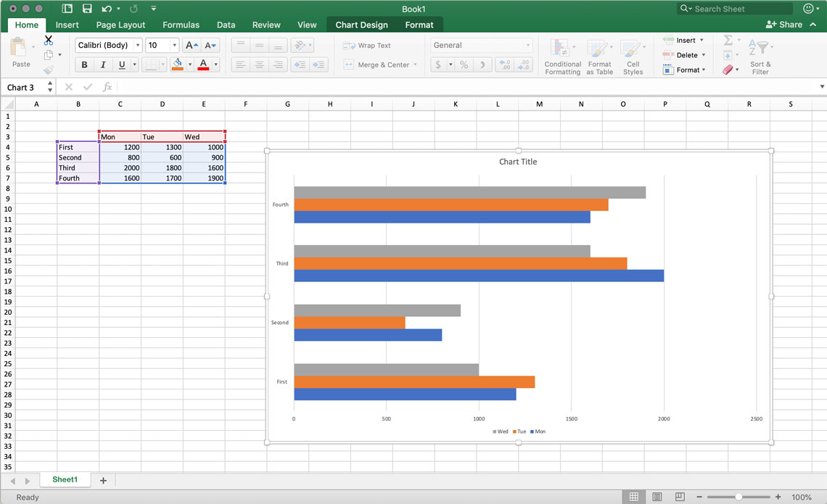
Task: Add a new sheet with plus icon
Action: click(x=103, y=480)
